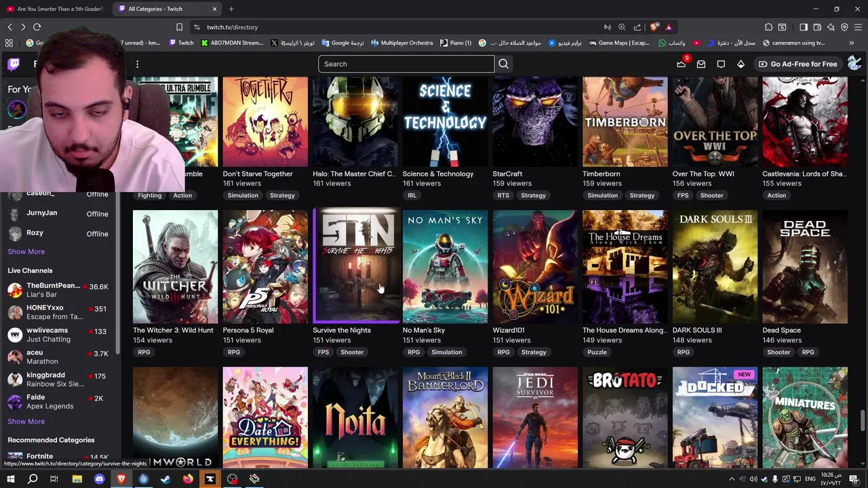Open TheBurntPeanut live channel

pos(59,290)
